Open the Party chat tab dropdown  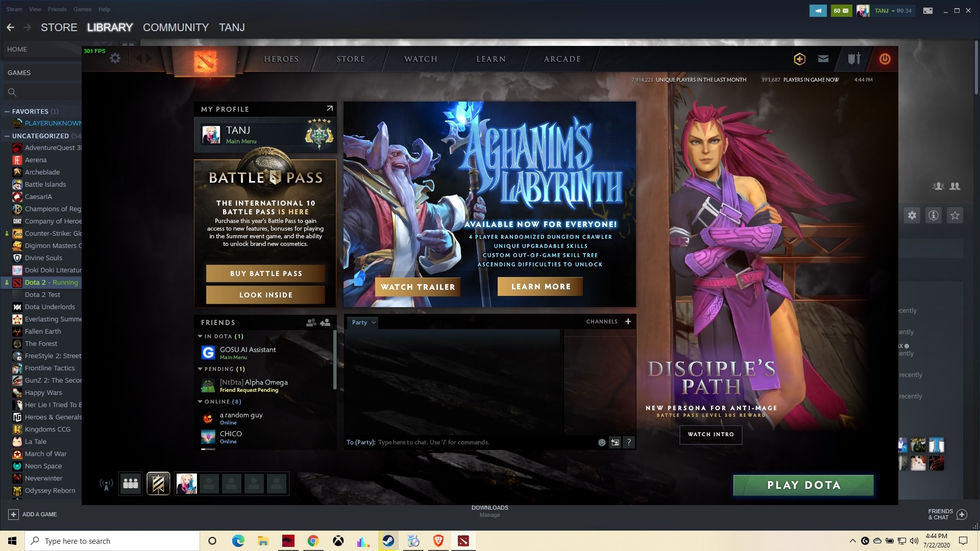(x=363, y=322)
